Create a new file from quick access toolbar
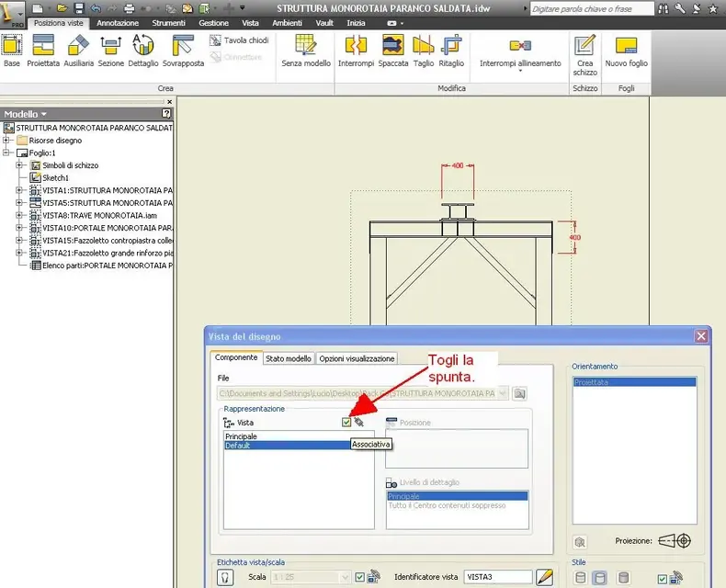Screen dimensions: 726x588 [38, 8]
